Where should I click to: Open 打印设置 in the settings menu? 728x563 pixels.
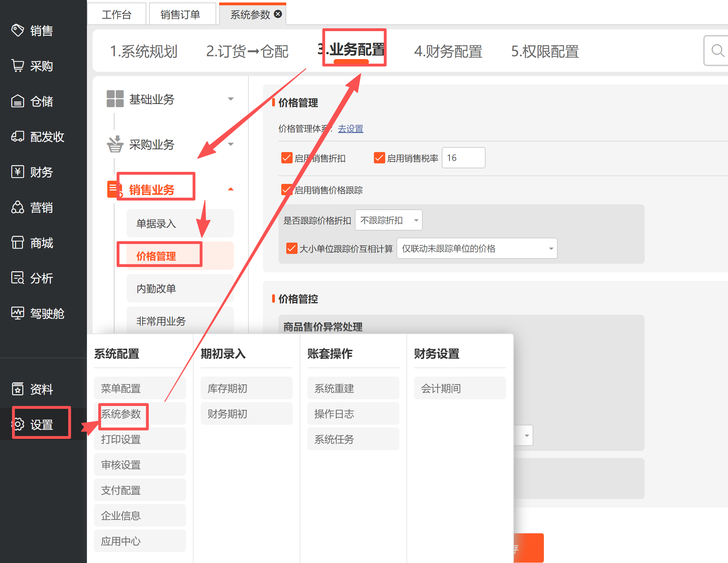140,439
